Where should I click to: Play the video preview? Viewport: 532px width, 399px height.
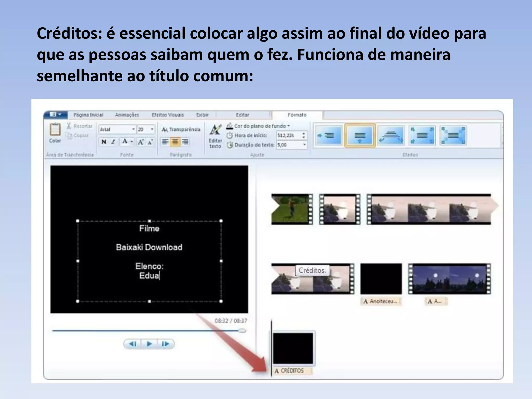[x=149, y=344]
